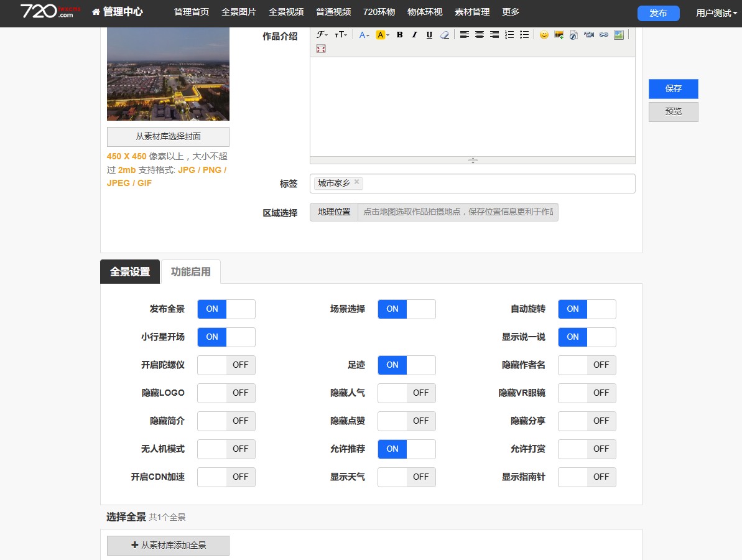Image resolution: width=742 pixels, height=560 pixels.
Task: Turn off the 足迹 switch
Action: click(407, 365)
